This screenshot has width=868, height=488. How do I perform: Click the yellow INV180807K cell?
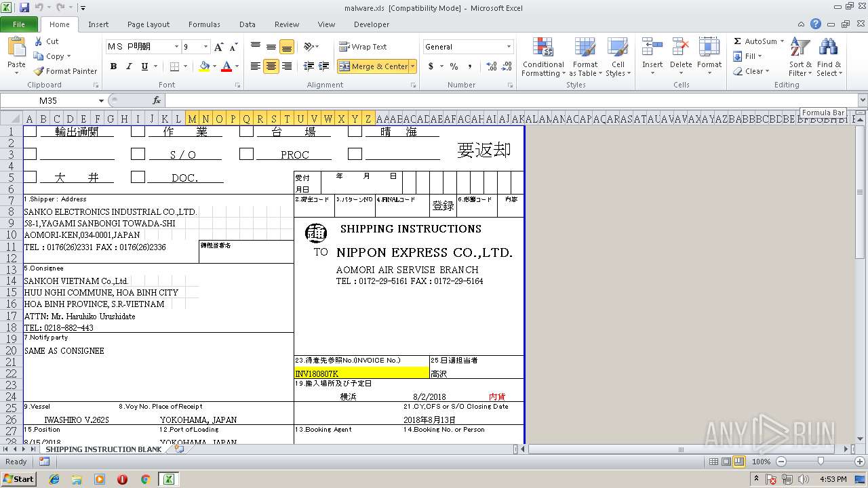tap(361, 373)
